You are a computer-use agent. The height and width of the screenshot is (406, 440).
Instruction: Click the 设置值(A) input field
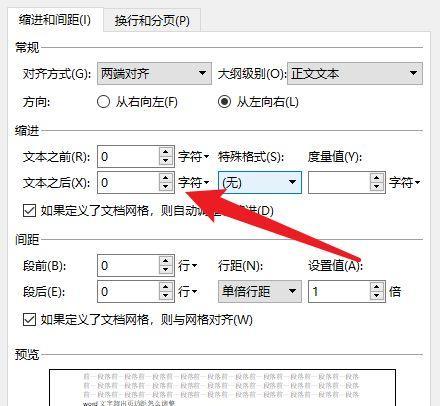point(339,291)
